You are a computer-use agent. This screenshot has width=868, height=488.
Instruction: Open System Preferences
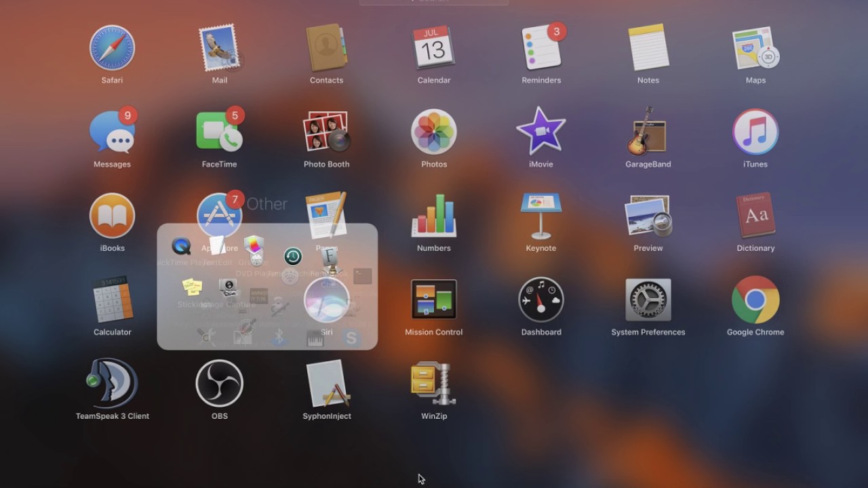pos(648,300)
